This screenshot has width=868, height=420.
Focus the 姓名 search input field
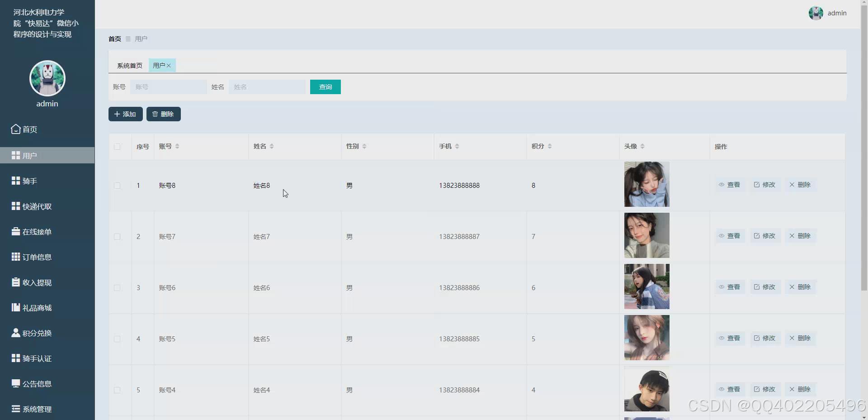point(267,87)
